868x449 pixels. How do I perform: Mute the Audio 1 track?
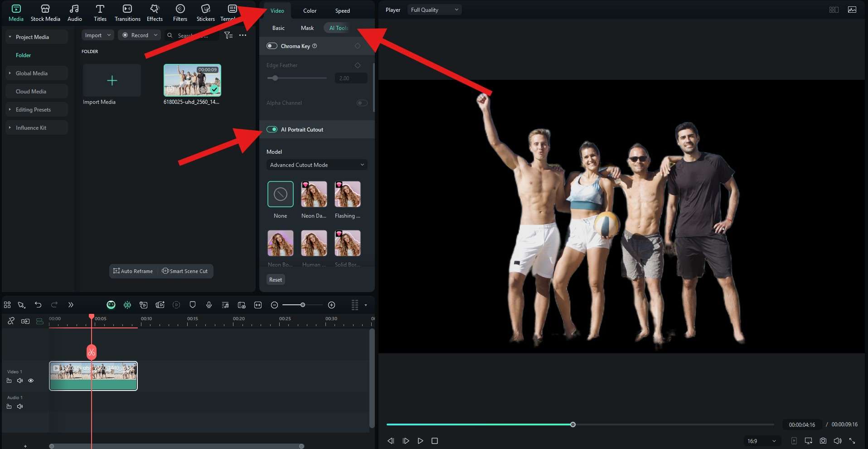pos(20,406)
